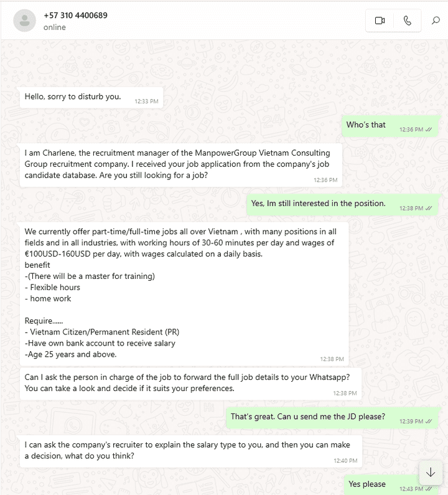The height and width of the screenshot is (495, 448).
Task: Click the "Who's that" sent message
Action: point(366,125)
